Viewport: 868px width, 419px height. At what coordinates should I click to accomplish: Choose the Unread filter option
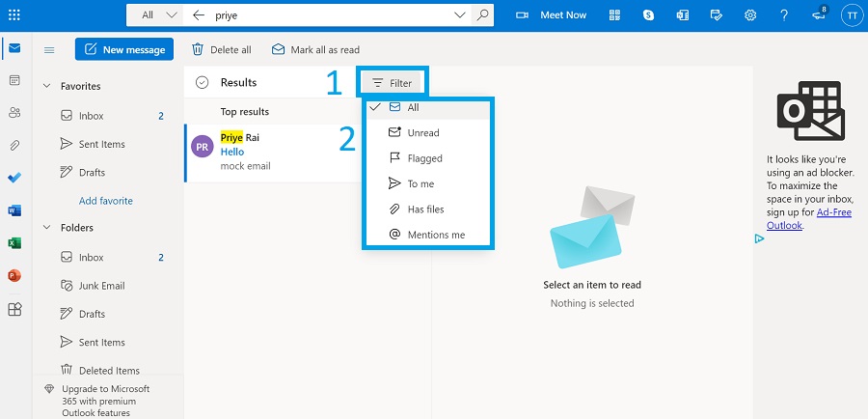coord(428,133)
